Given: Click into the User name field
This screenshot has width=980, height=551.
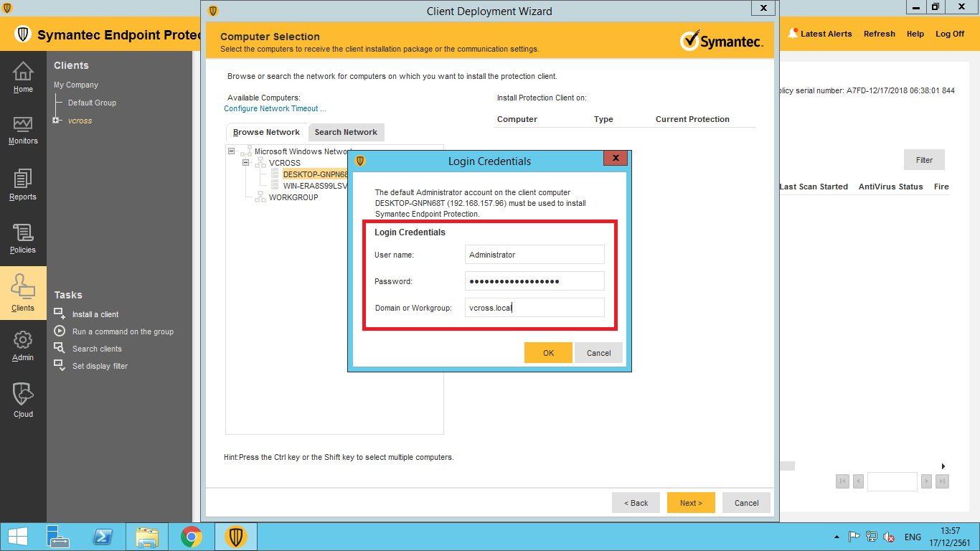Looking at the screenshot, I should 534,255.
